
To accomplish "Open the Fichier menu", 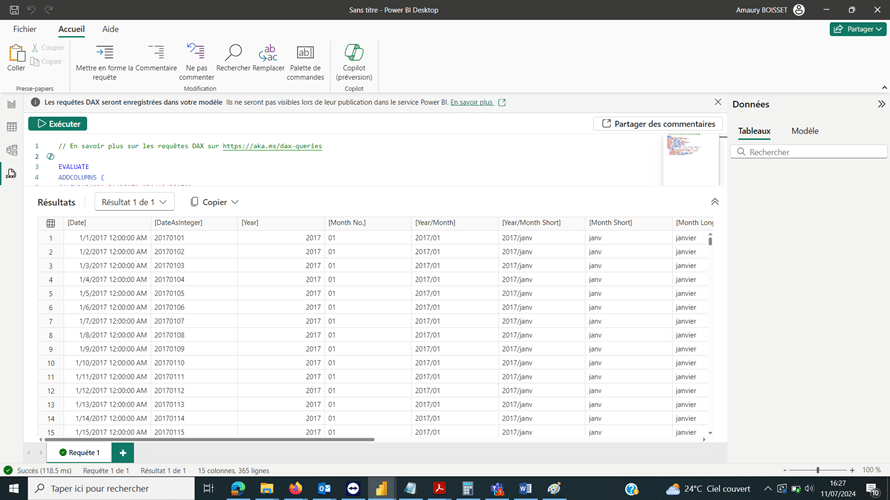I will 24,29.
